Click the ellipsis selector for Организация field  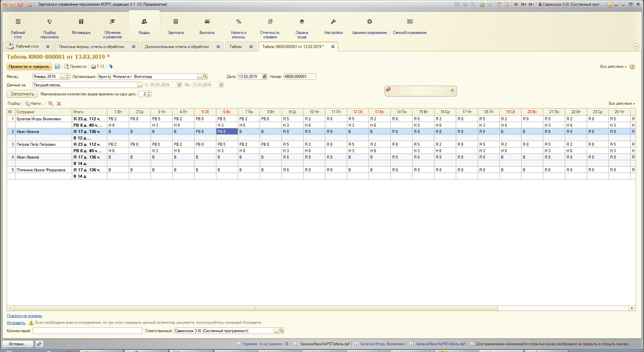[200, 77]
